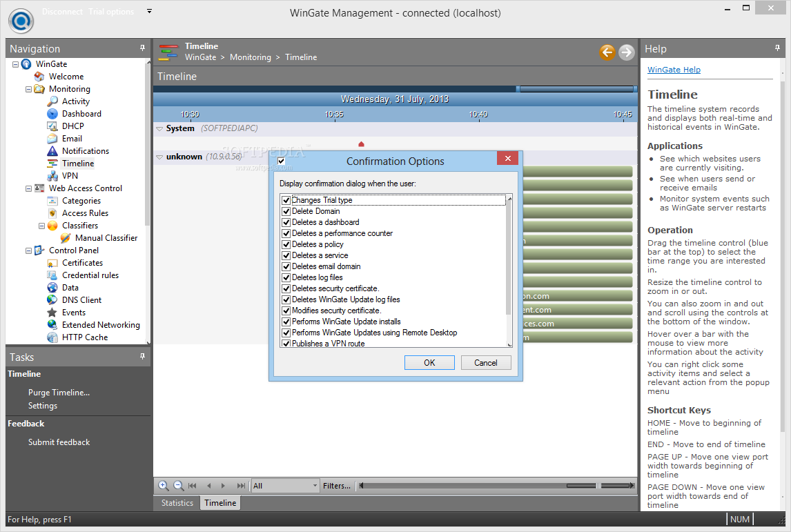The height and width of the screenshot is (532, 791).
Task: Toggle 'Deletes email domain' checkbox
Action: tap(286, 266)
